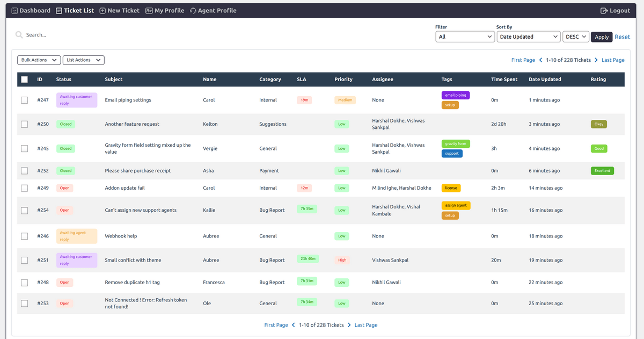Open ticket 'Remove duplicate h1 tag'
The height and width of the screenshot is (339, 644).
click(x=133, y=283)
